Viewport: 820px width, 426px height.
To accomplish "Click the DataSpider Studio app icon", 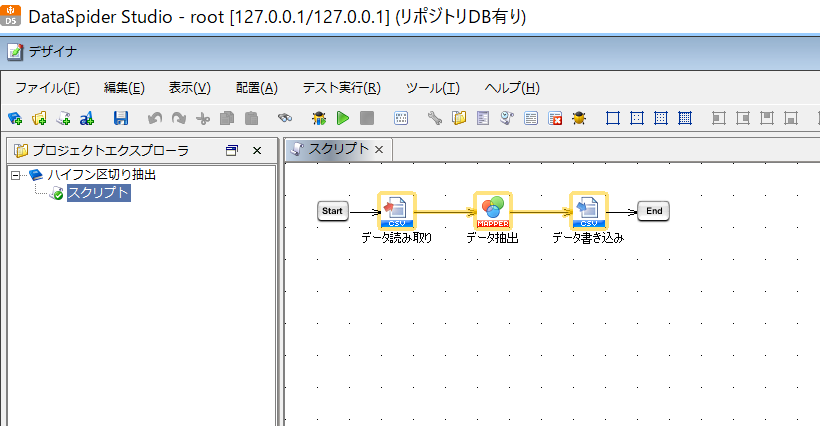I will coord(10,16).
